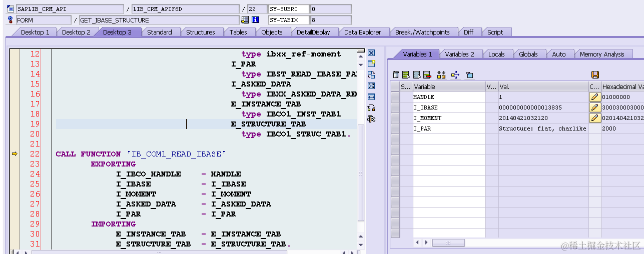Maximize the editor tool to full screen

tap(371, 86)
